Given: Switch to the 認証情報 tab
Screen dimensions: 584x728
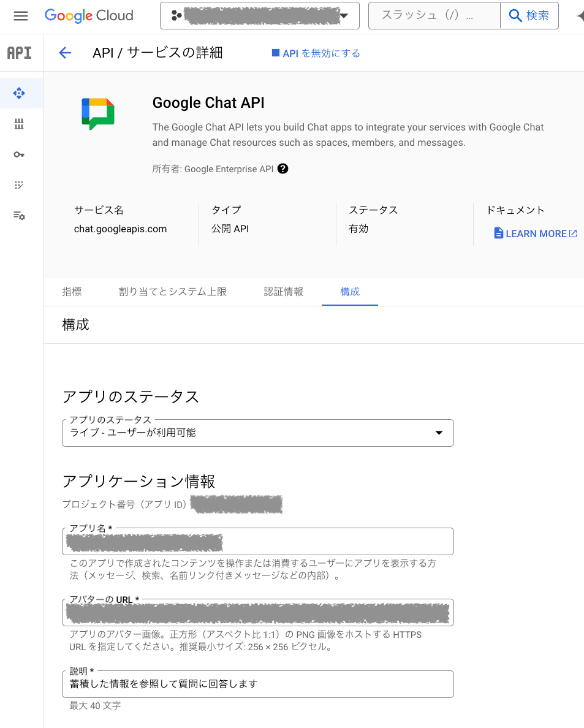Looking at the screenshot, I should coord(284,292).
